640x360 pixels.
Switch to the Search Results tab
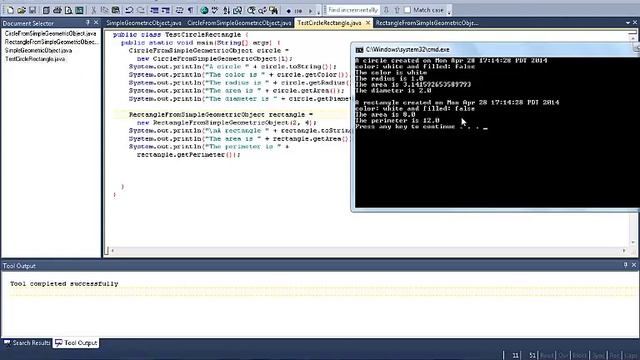pyautogui.click(x=27, y=343)
